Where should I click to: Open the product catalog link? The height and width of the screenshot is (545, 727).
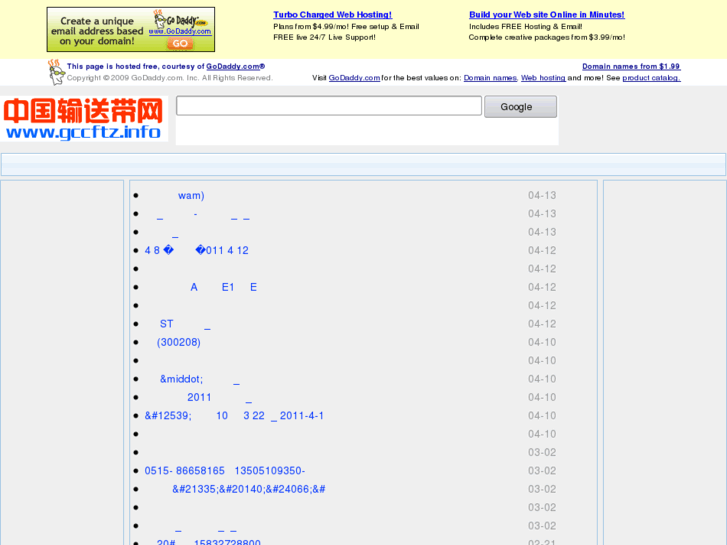pos(651,78)
